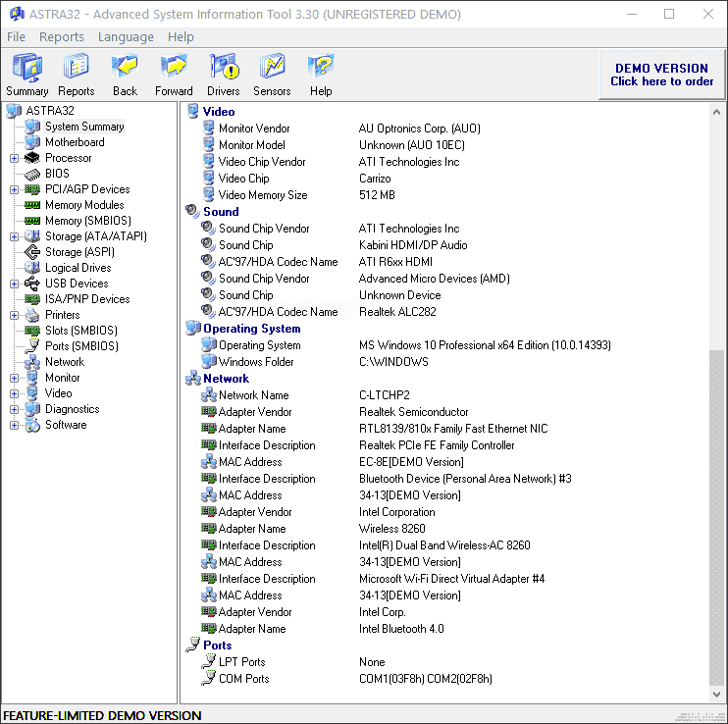Select the Monitor tree icon in sidebar
Screen dimensions: 728x724
coord(32,378)
